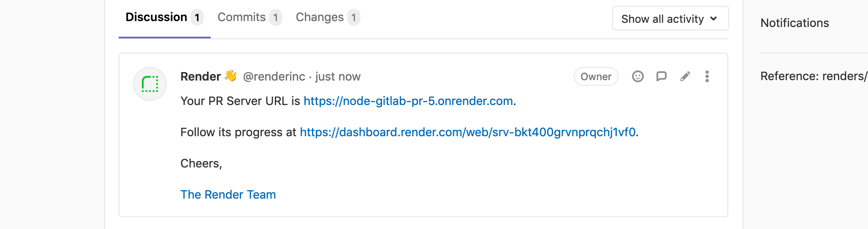The image size is (868, 229).
Task: Click the Render avatar logo
Action: pos(150,84)
